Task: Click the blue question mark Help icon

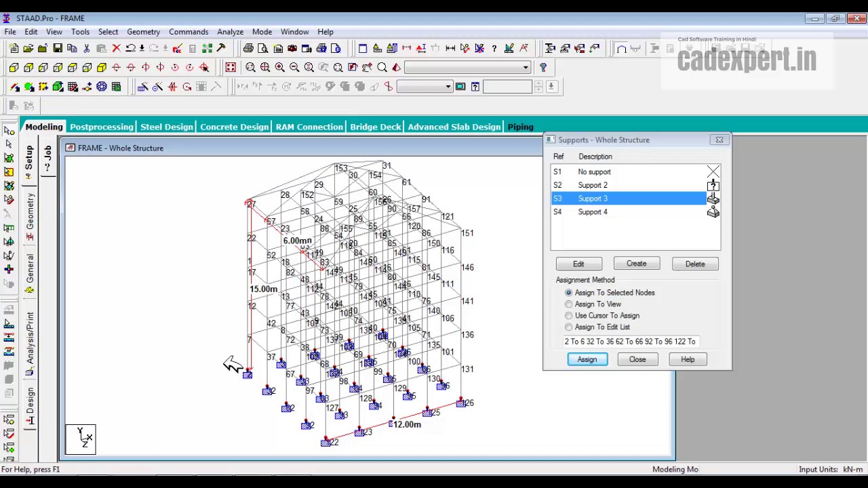Action: tap(542, 67)
